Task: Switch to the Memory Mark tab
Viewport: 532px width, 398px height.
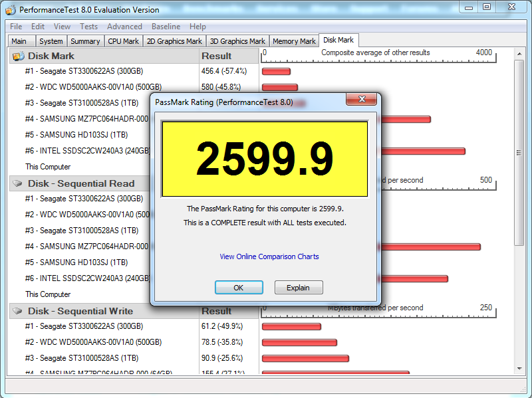Action: 294,41
